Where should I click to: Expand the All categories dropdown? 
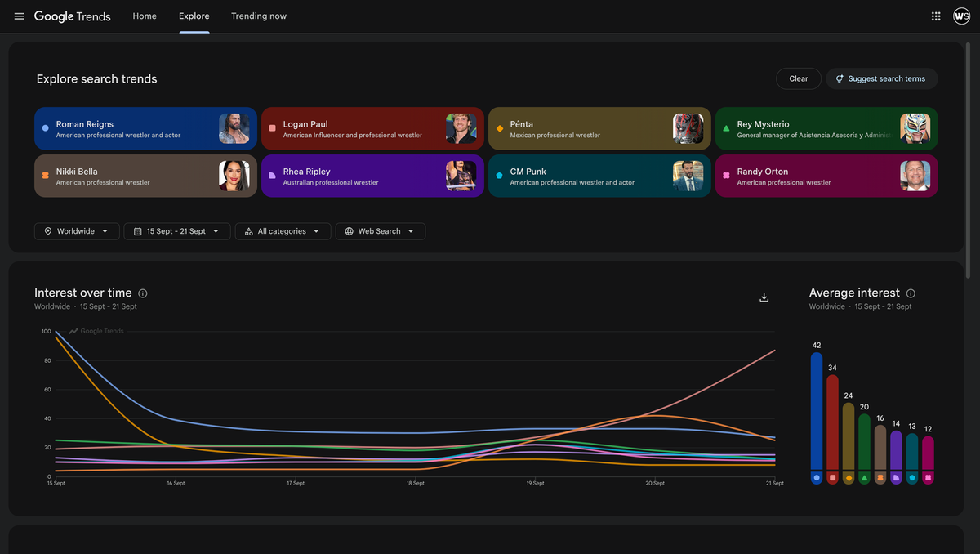[283, 231]
